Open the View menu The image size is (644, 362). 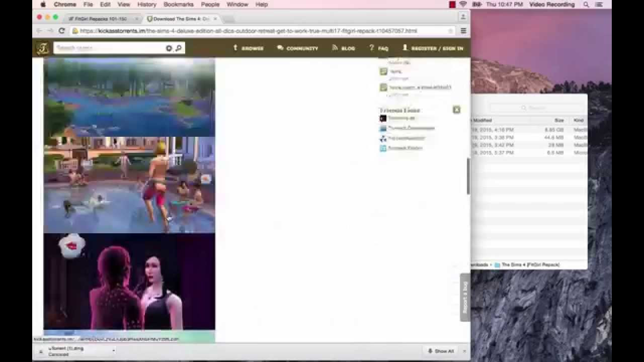(124, 5)
